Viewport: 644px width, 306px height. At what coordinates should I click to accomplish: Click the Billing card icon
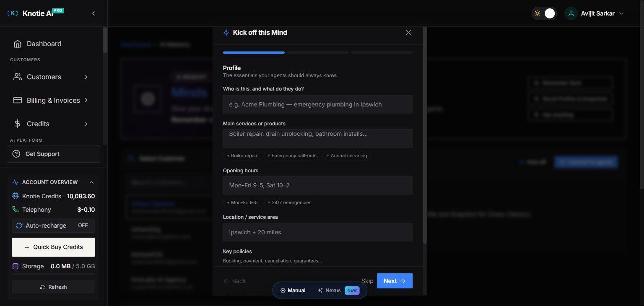pos(17,100)
